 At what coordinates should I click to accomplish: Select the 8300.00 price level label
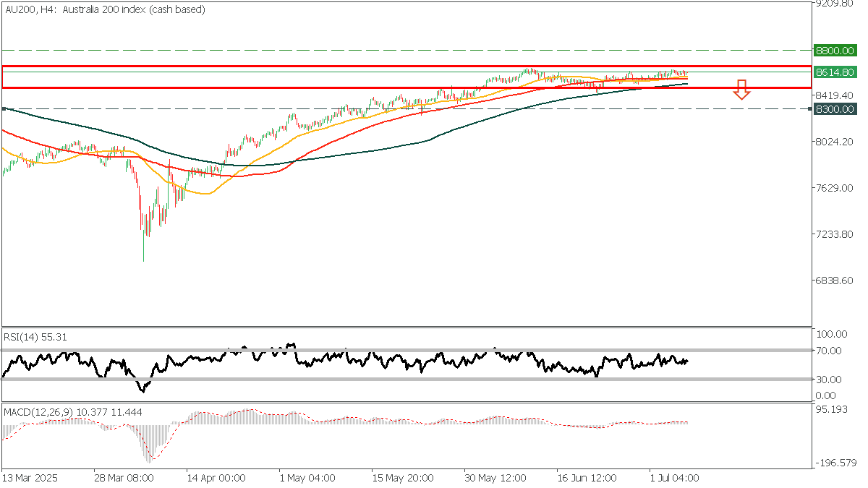coord(835,109)
